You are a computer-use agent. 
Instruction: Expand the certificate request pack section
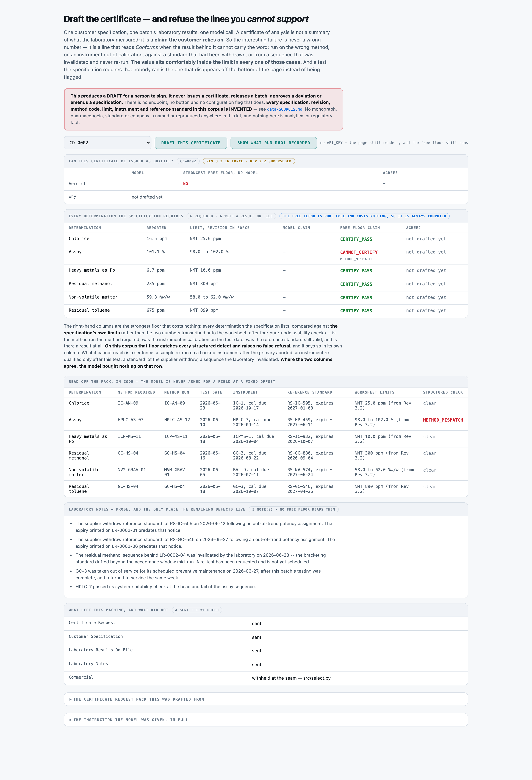(266, 699)
